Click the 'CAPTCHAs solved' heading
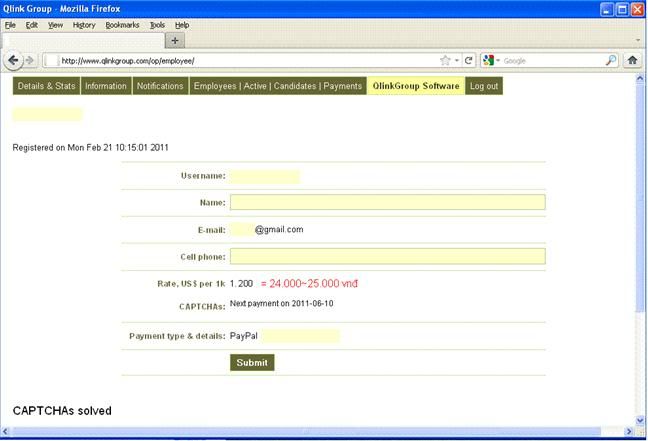The height and width of the screenshot is (441, 648). 62,410
